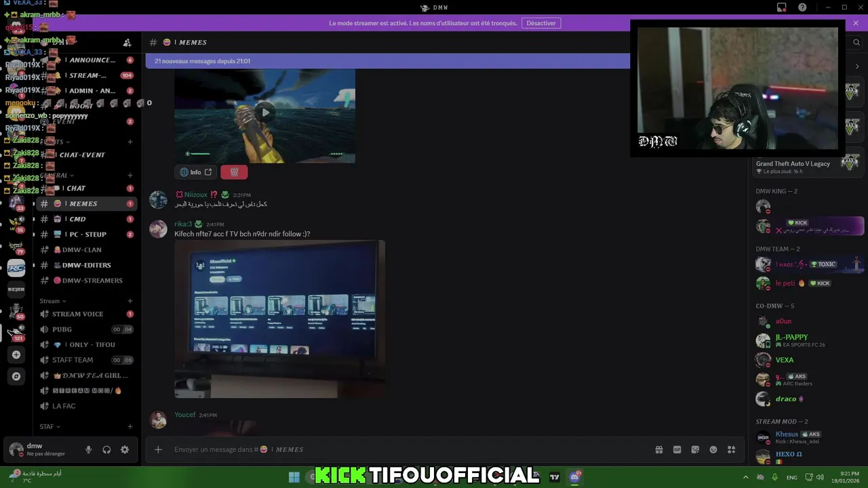Open the TV screen photo attachment
Viewport: 868px width, 488px height.
click(x=279, y=319)
